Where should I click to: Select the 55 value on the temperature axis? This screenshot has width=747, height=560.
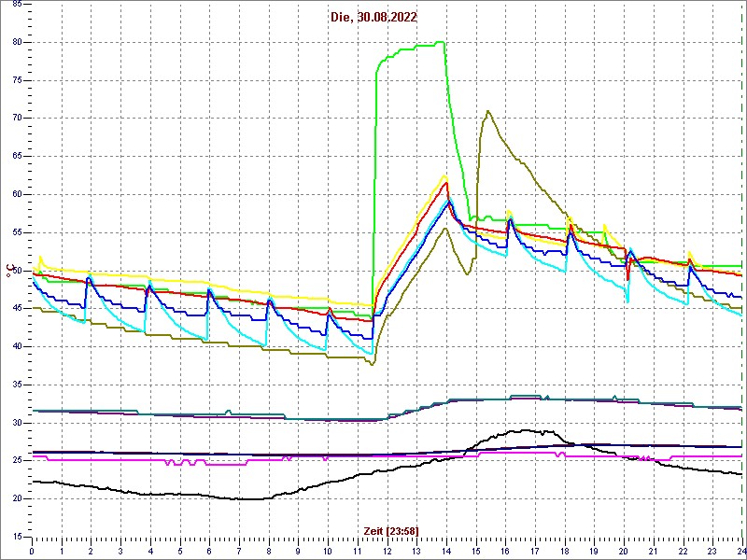[16, 232]
